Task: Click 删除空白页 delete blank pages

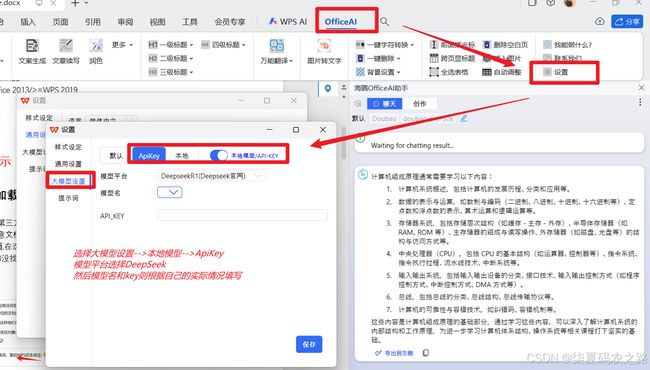Action: click(x=505, y=44)
